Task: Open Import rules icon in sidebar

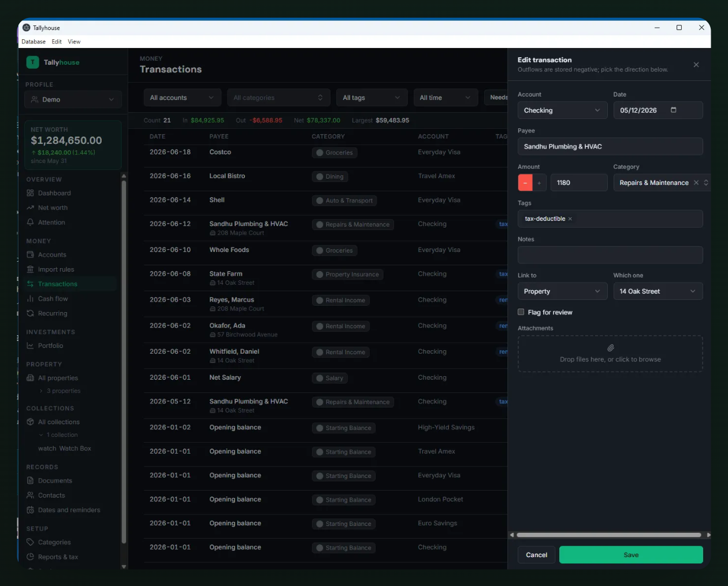Action: click(30, 269)
